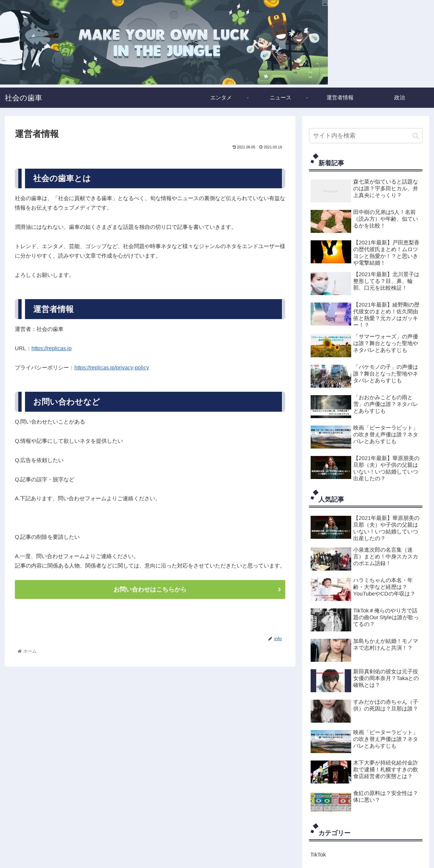
Task: Click the 新着記事 heading
Action: click(x=331, y=163)
